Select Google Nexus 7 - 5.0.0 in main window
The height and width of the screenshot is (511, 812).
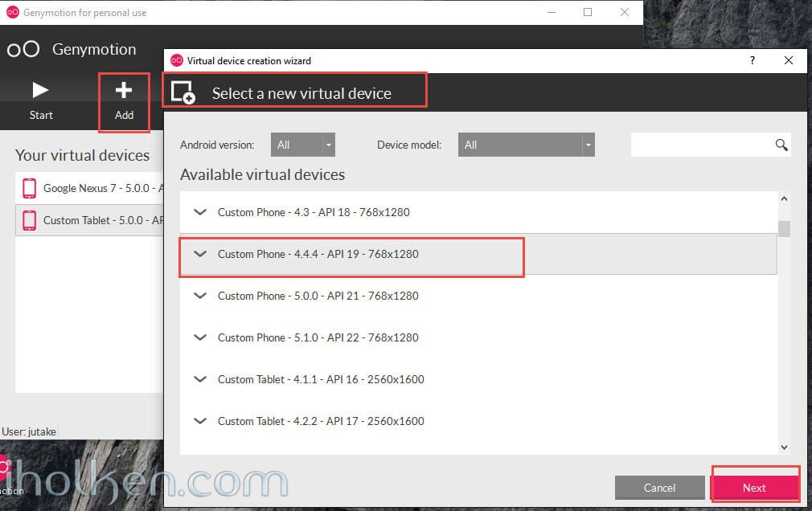tap(90, 189)
